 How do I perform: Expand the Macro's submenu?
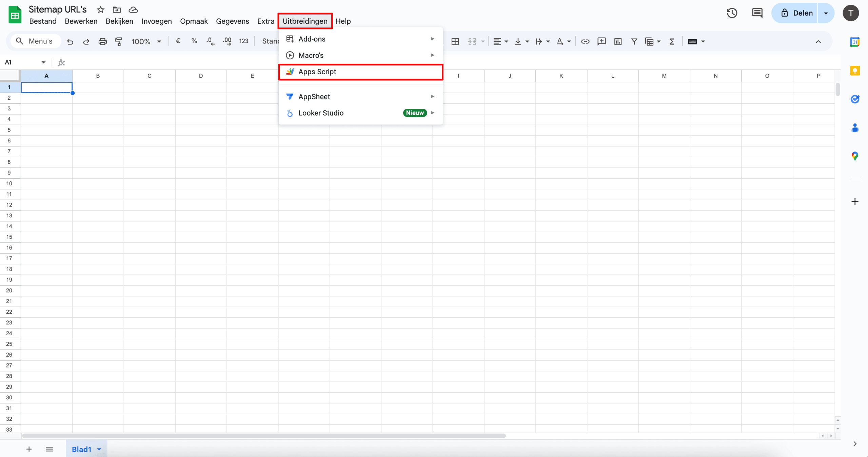tap(361, 55)
